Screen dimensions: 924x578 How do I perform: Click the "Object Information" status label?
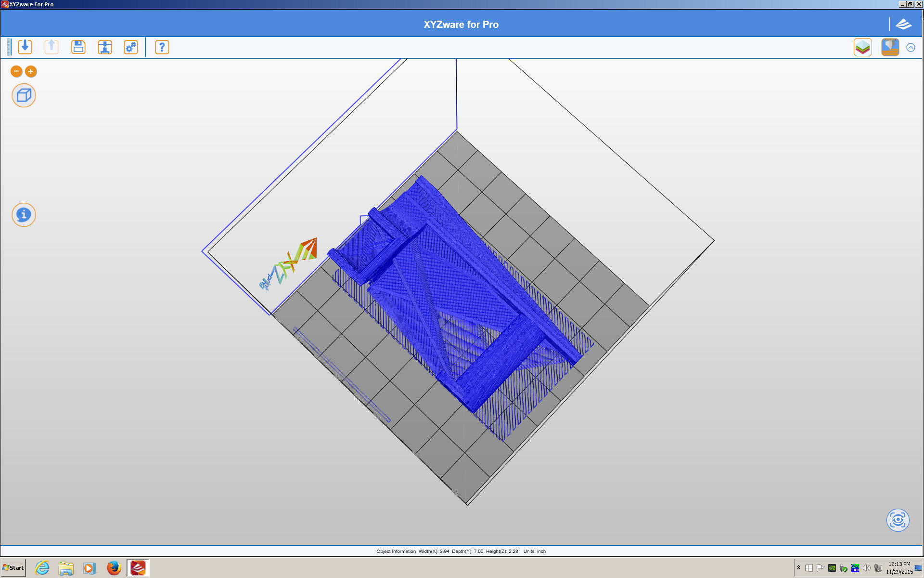coord(396,552)
